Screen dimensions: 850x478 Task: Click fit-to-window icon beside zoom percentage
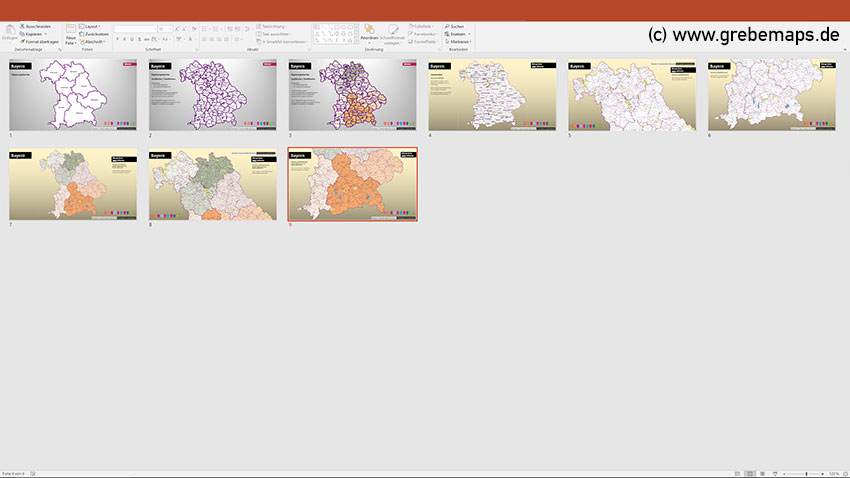[x=843, y=473]
